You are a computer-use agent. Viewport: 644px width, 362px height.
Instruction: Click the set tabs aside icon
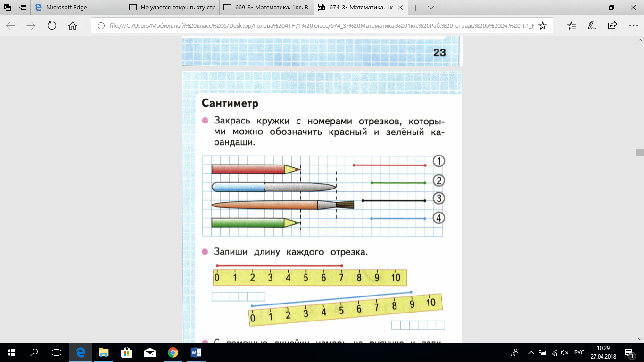(23, 8)
